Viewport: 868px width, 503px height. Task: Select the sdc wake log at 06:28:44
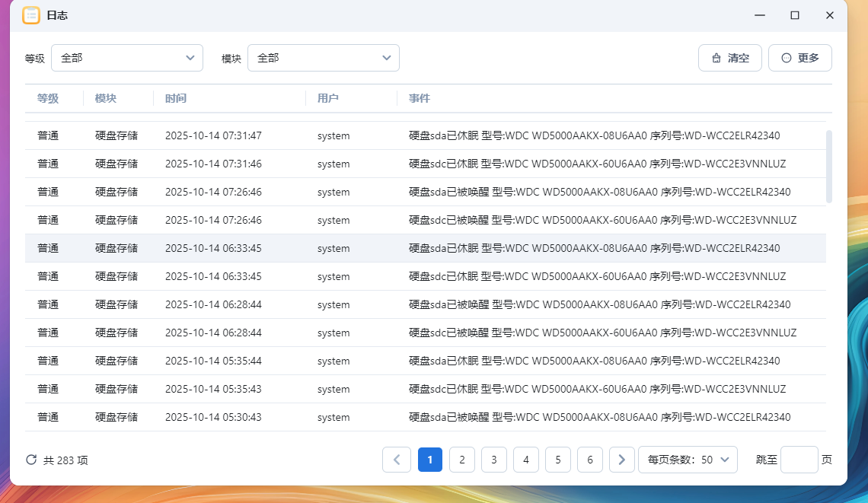425,333
